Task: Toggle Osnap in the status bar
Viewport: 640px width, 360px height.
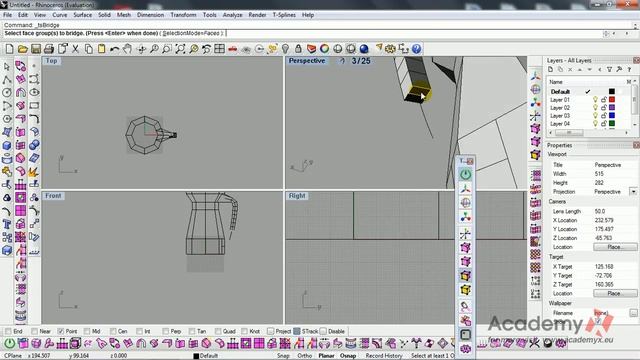Action: 348,356
